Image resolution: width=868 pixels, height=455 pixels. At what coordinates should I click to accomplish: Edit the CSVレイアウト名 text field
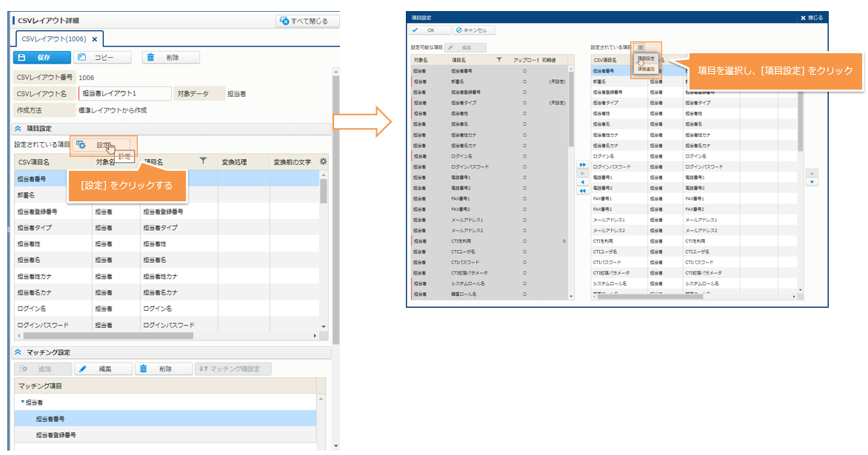124,93
